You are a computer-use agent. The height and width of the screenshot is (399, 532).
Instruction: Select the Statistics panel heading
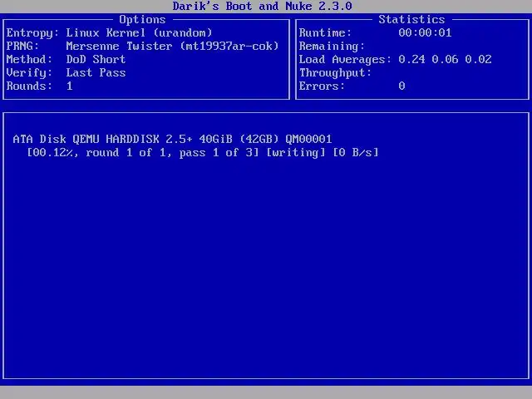click(411, 19)
